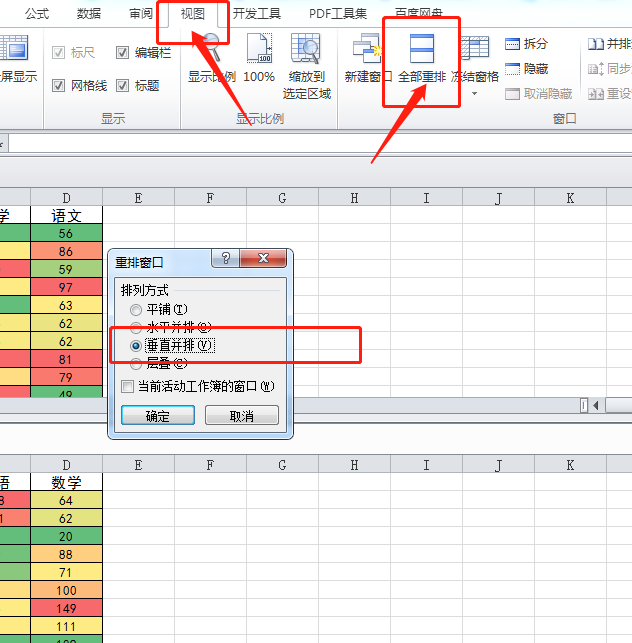The image size is (632, 643).
Task: Select column H header in upper window
Action: tap(354, 198)
